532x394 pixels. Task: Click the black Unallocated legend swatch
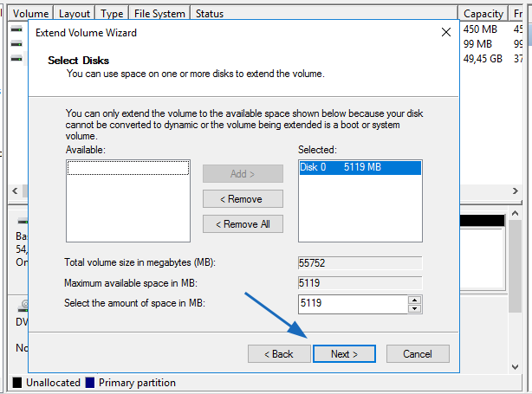16,382
